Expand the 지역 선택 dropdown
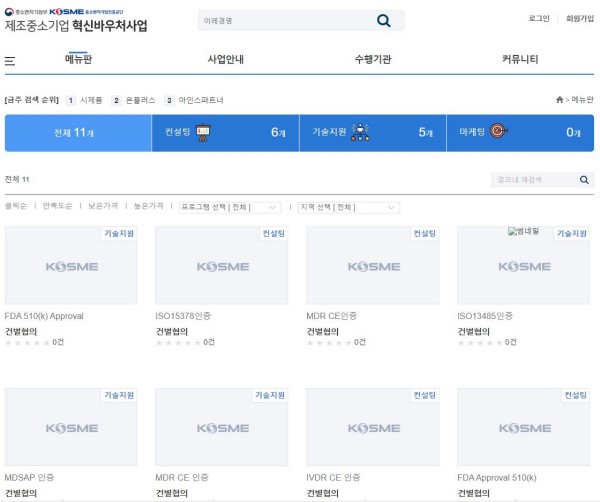Image resolution: width=600 pixels, height=502 pixels. [348, 207]
